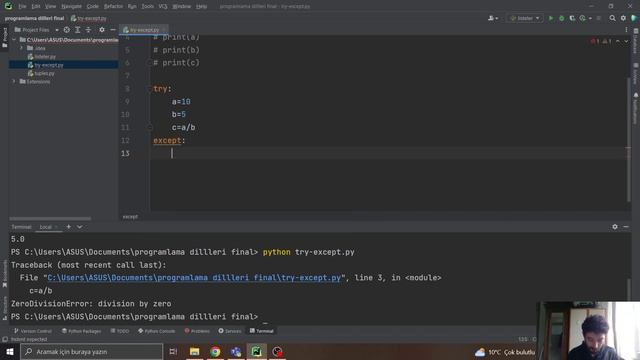Screen dimensions: 640x360
Task: Open the Python Console tool window
Action: point(156,331)
